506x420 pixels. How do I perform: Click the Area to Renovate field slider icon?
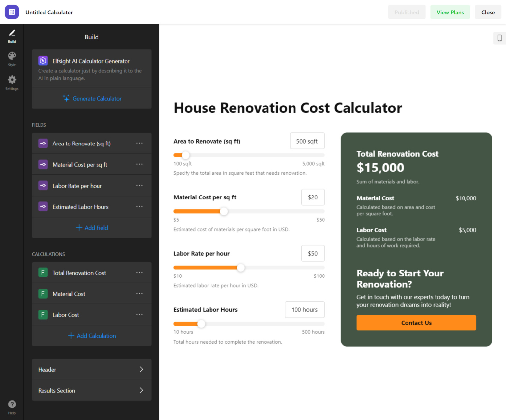click(x=43, y=143)
